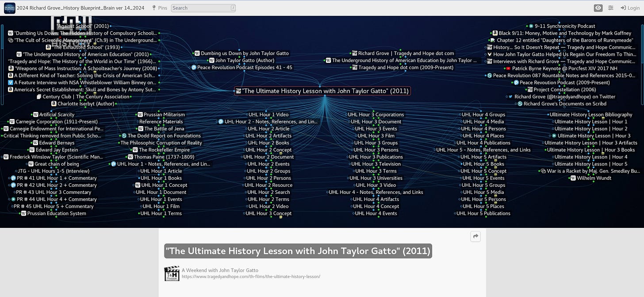Open 'UHL Hour 4 - Notes, References, and Links'
This screenshot has height=297, width=644.
pyautogui.click(x=376, y=192)
